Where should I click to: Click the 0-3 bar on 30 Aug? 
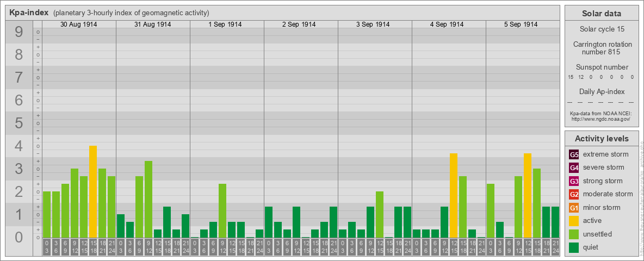(47, 215)
